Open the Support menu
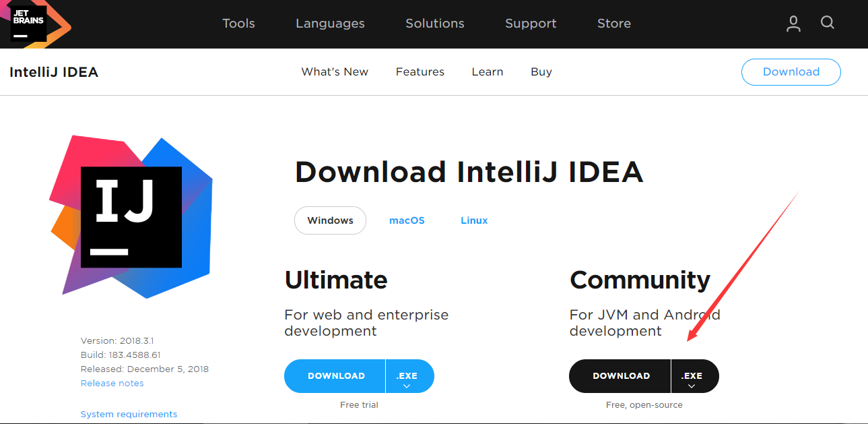 [x=531, y=24]
